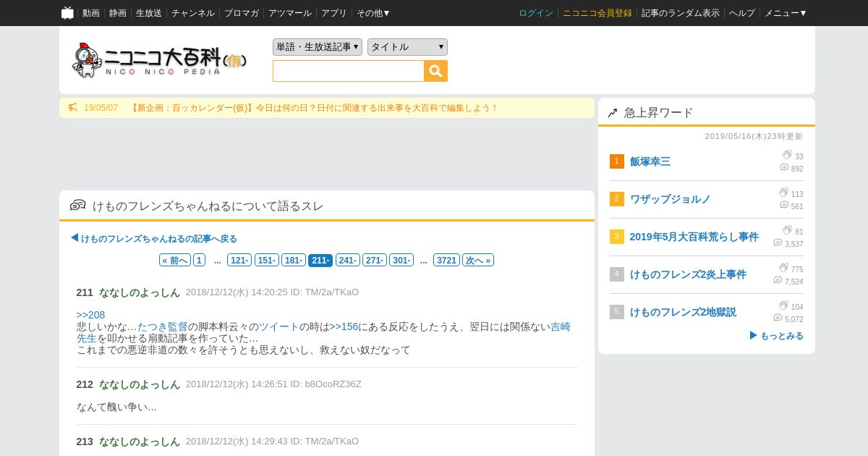Screen dimensions: 868x456
Task: Open けものフレンズ2地獄説 link
Action: 684,312
